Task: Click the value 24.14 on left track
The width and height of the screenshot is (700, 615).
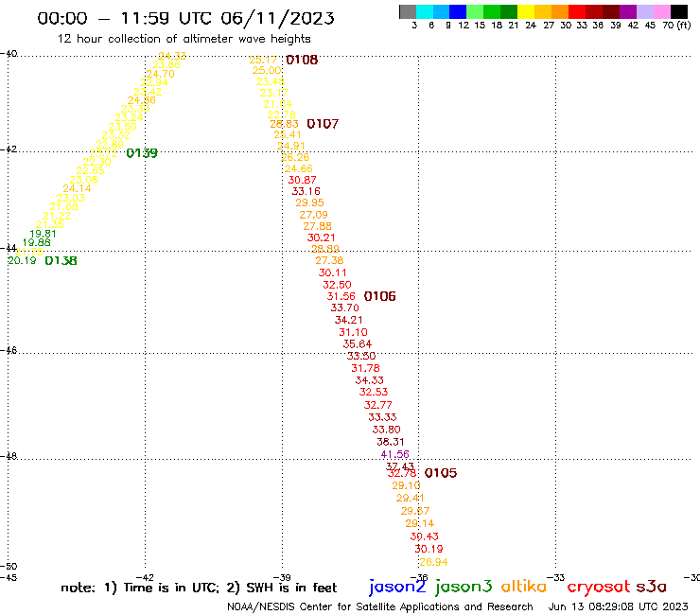Action: pyautogui.click(x=77, y=188)
